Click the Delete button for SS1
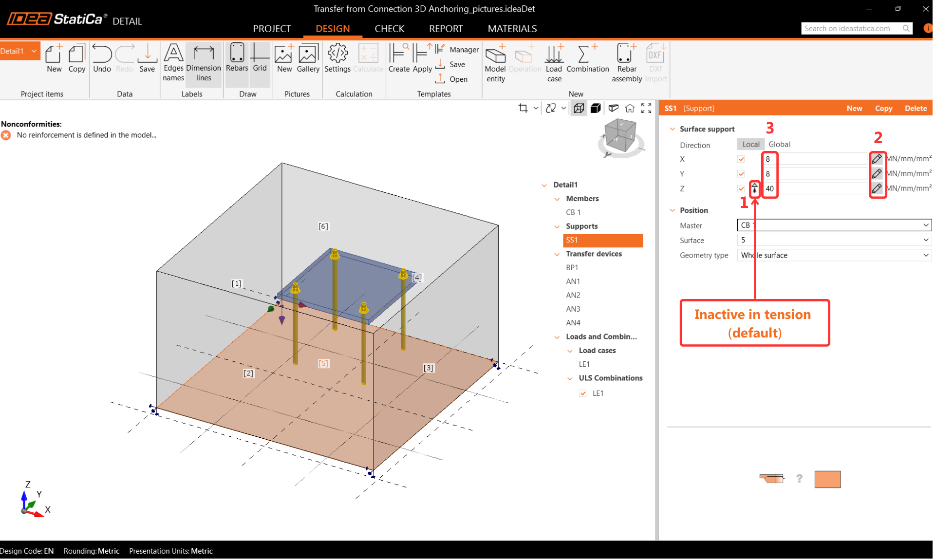The height and width of the screenshot is (560, 935). point(915,108)
